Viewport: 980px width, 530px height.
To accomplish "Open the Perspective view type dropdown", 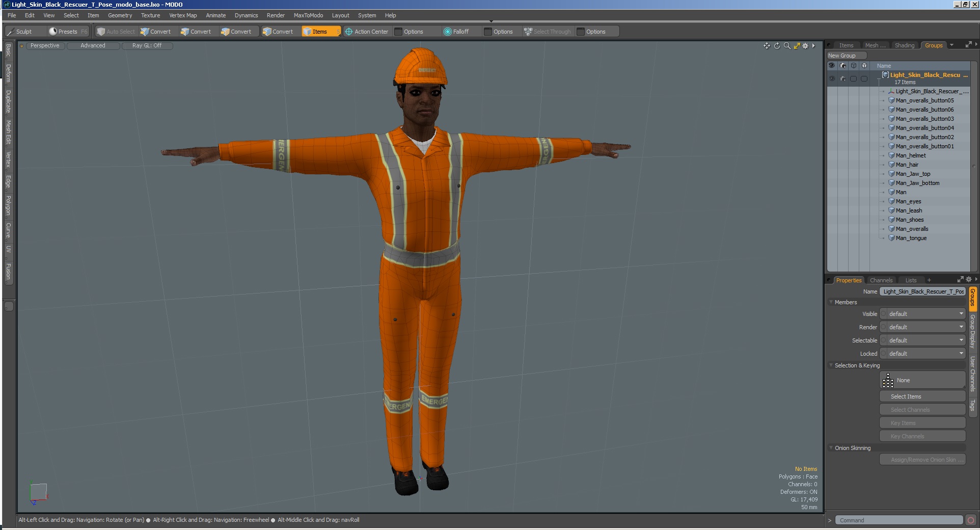I will click(x=45, y=46).
